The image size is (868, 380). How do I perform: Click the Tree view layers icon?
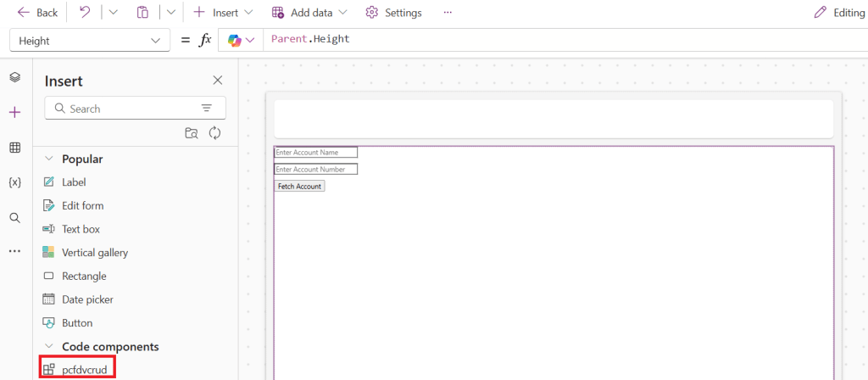point(14,77)
